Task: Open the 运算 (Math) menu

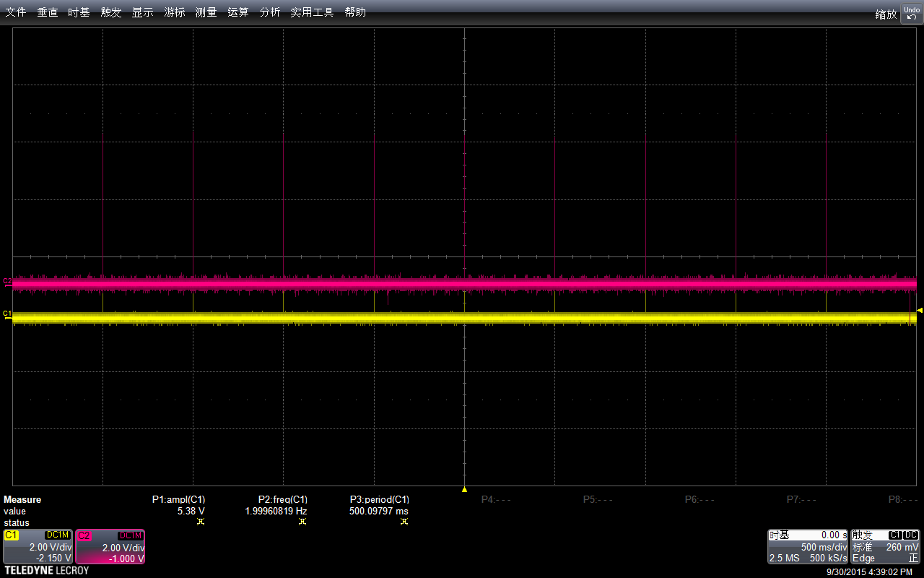Action: (x=237, y=12)
